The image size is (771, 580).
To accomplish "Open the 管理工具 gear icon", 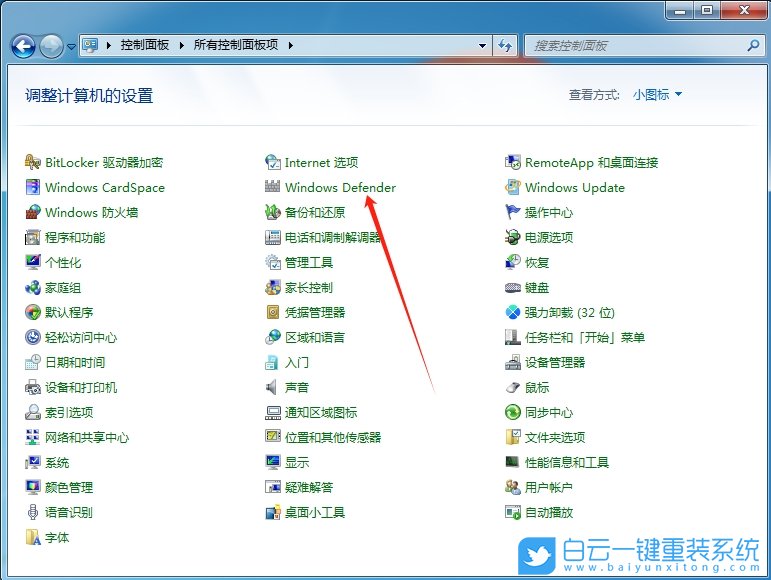I will (x=272, y=262).
